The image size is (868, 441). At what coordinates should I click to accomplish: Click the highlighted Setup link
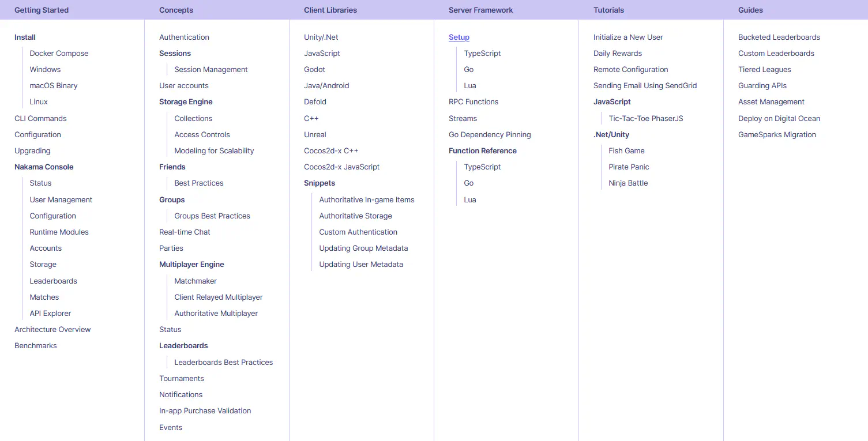[459, 37]
